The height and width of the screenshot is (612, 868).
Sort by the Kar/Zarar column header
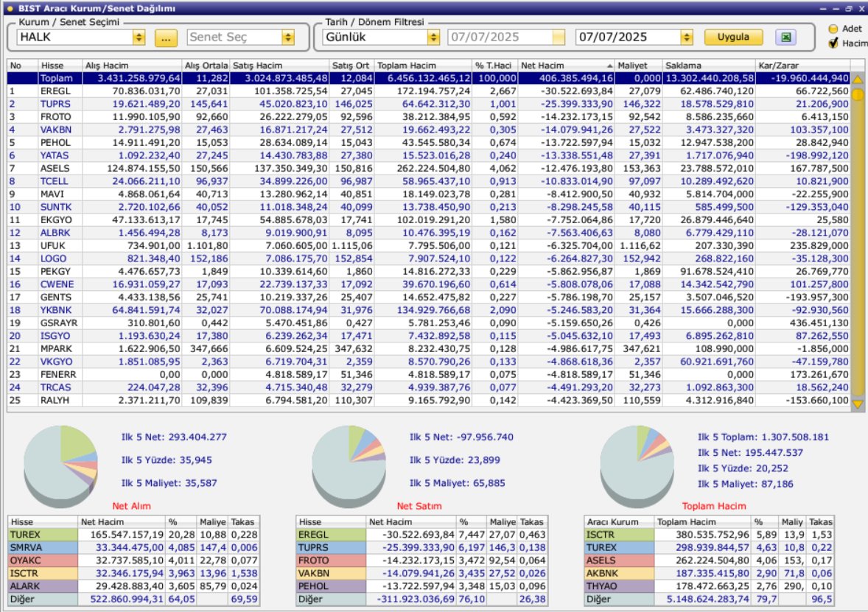tap(802, 66)
